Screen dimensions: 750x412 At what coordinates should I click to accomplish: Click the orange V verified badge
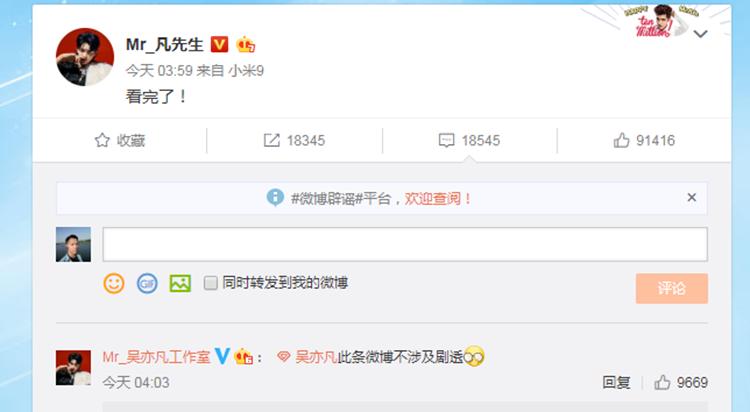point(220,45)
